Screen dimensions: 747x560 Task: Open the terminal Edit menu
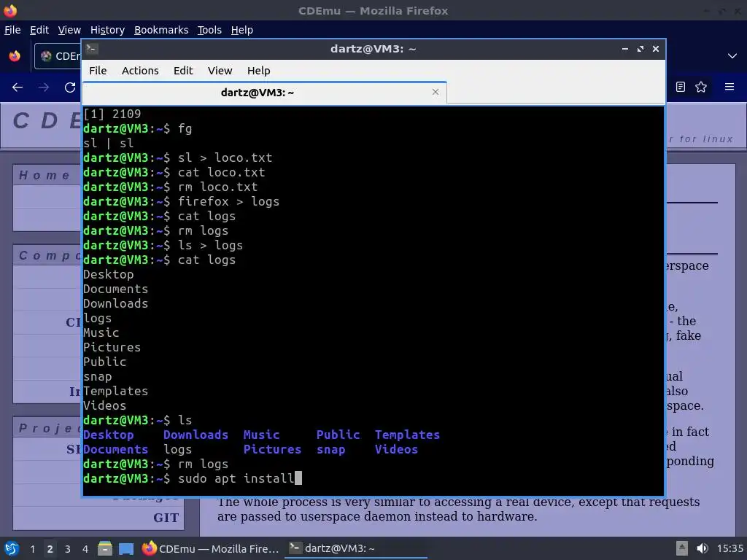point(183,71)
